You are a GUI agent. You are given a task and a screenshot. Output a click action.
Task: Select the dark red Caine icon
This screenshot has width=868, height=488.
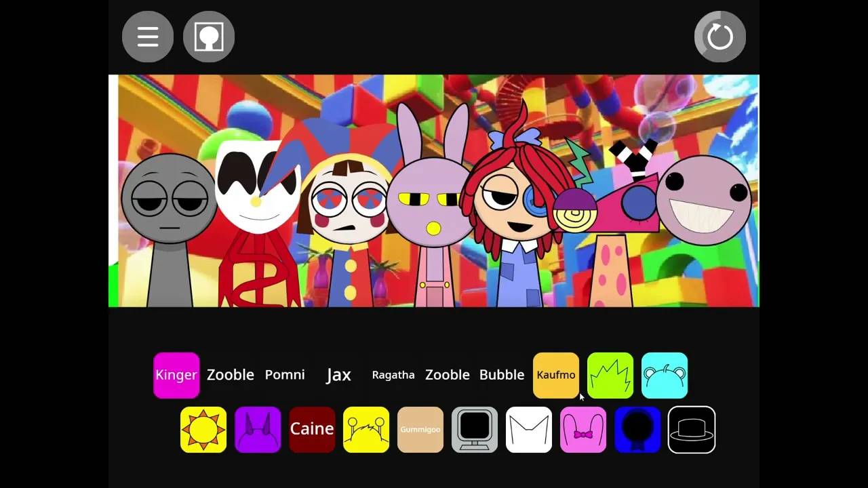pyautogui.click(x=312, y=429)
